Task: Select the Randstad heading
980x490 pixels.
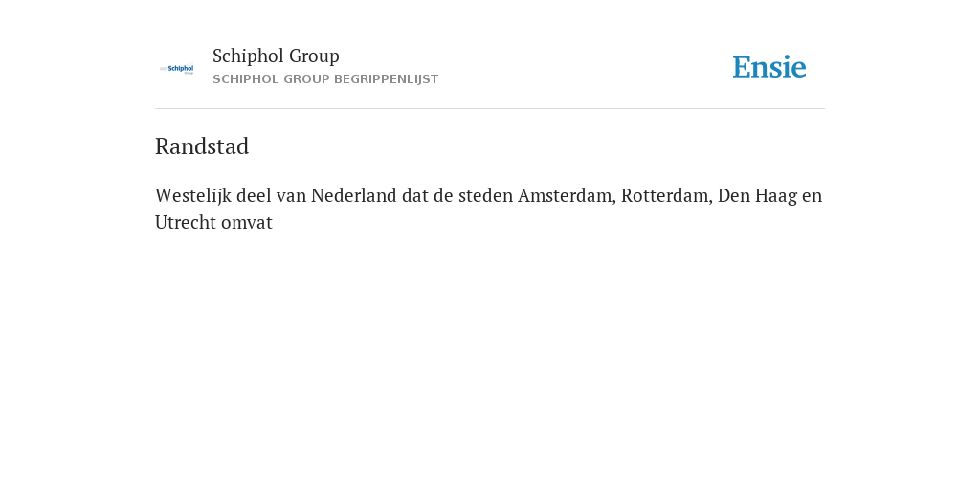Action: (202, 146)
